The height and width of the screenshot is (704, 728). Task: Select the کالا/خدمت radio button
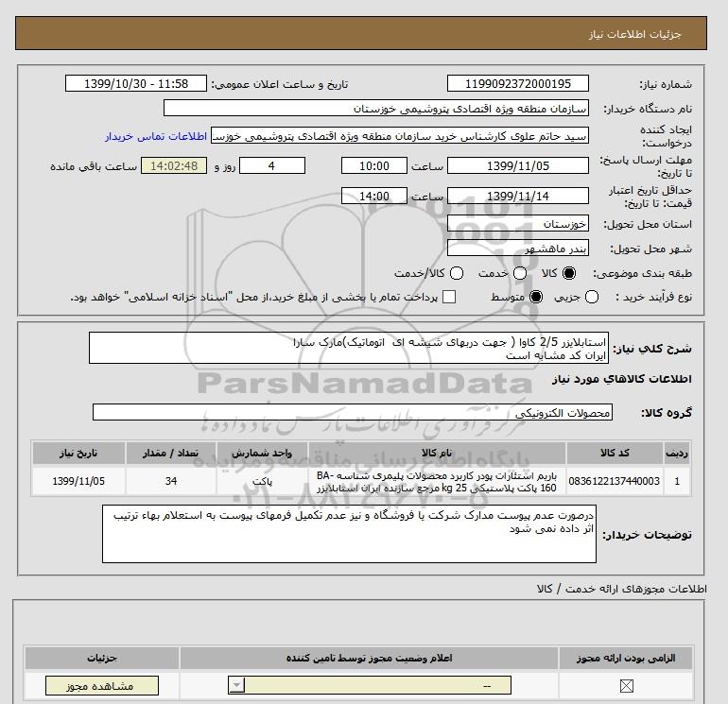tap(457, 273)
